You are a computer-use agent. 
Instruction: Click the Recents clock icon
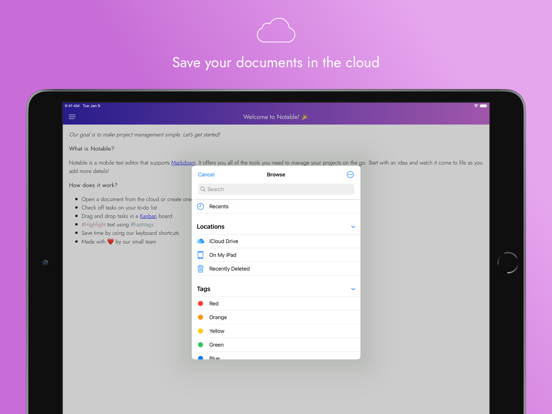[200, 206]
